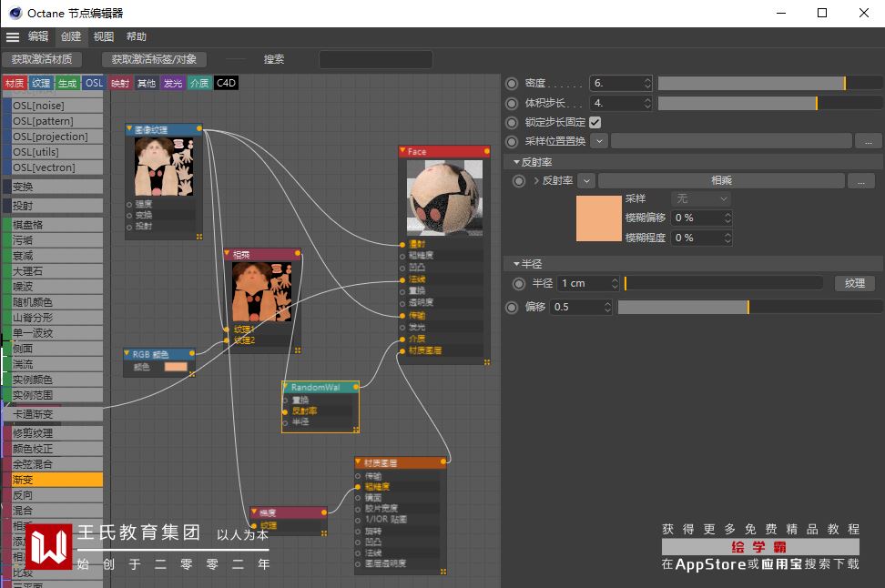Click the 密度 slider bar
The width and height of the screenshot is (885, 588).
[x=769, y=84]
